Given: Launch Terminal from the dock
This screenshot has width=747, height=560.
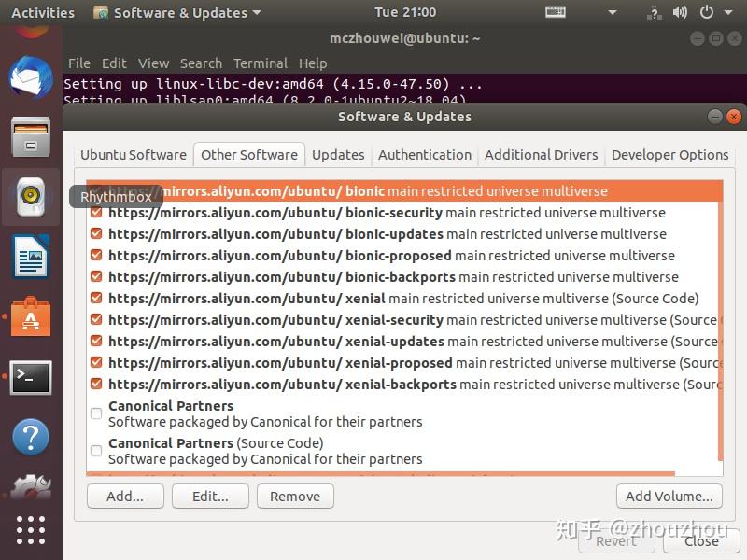Looking at the screenshot, I should (28, 376).
